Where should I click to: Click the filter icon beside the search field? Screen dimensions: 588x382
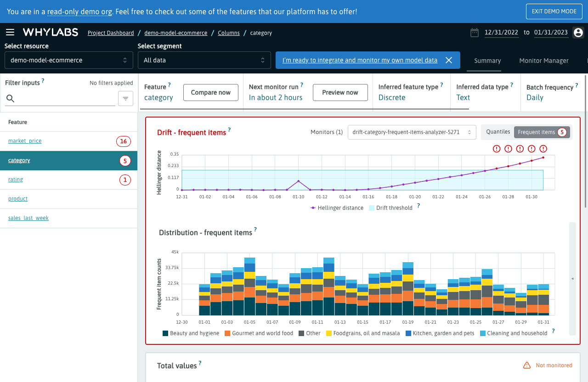[x=125, y=98]
